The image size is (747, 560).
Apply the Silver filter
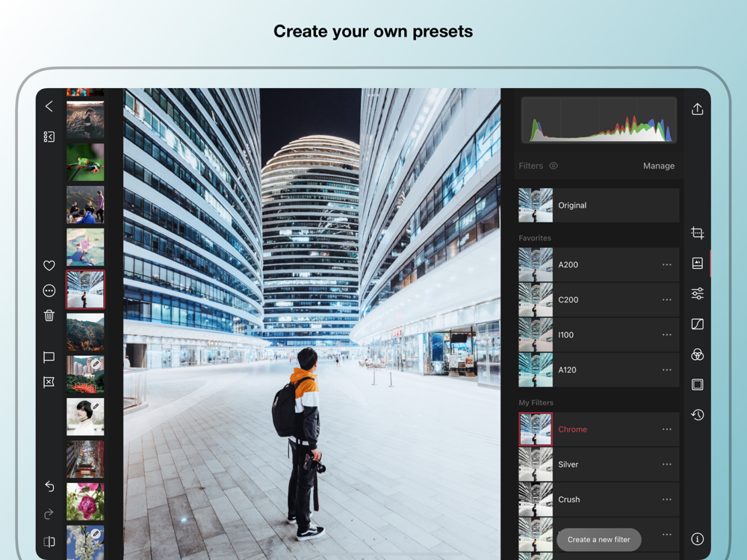[599, 464]
